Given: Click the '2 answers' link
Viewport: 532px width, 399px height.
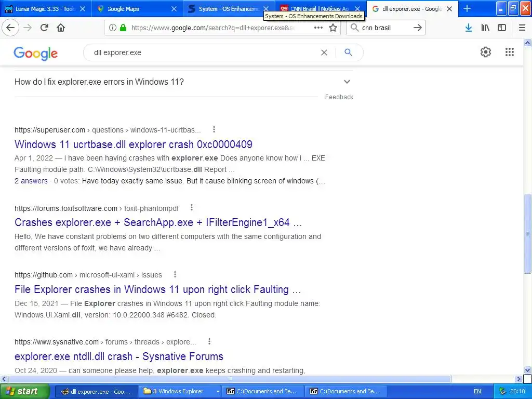Looking at the screenshot, I should 31,181.
